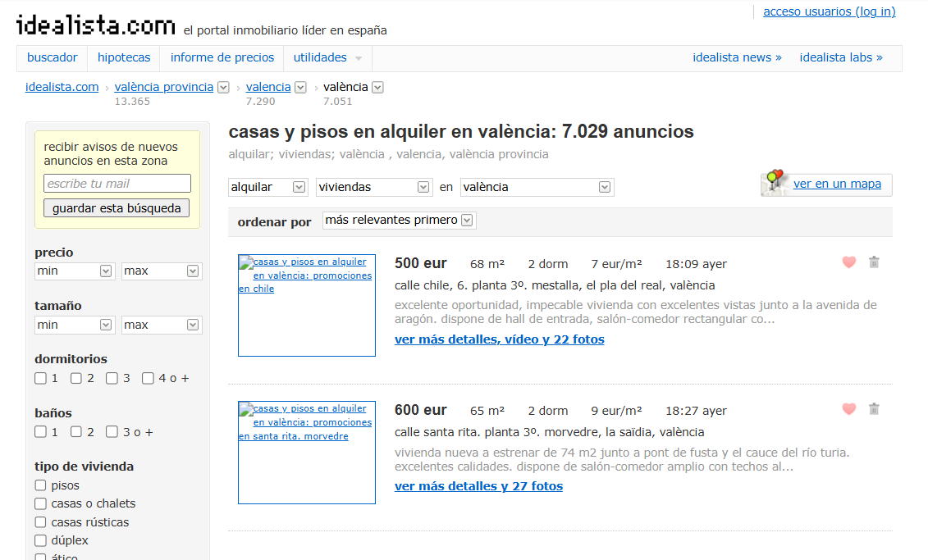Image resolution: width=928 pixels, height=560 pixels.
Task: Enable the pisos housing type checkbox
Action: pos(41,485)
